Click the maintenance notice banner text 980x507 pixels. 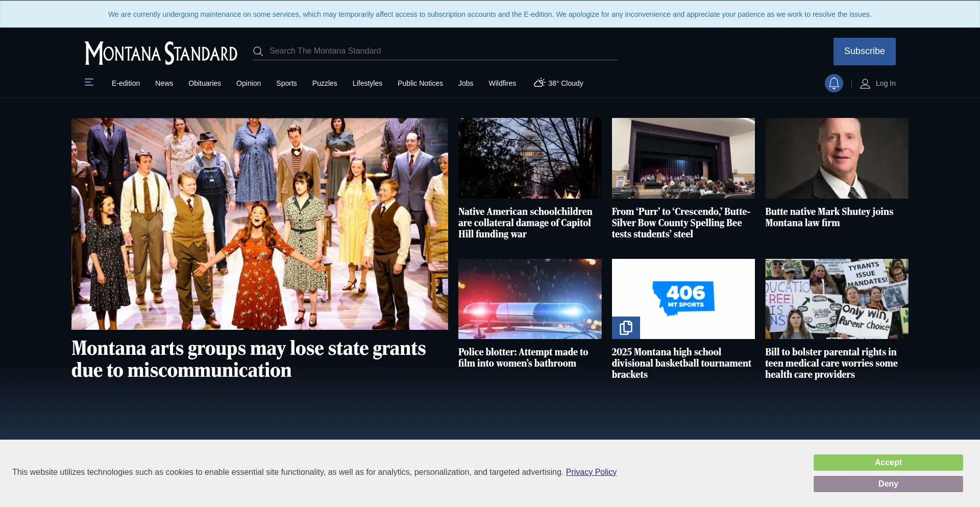point(490,14)
